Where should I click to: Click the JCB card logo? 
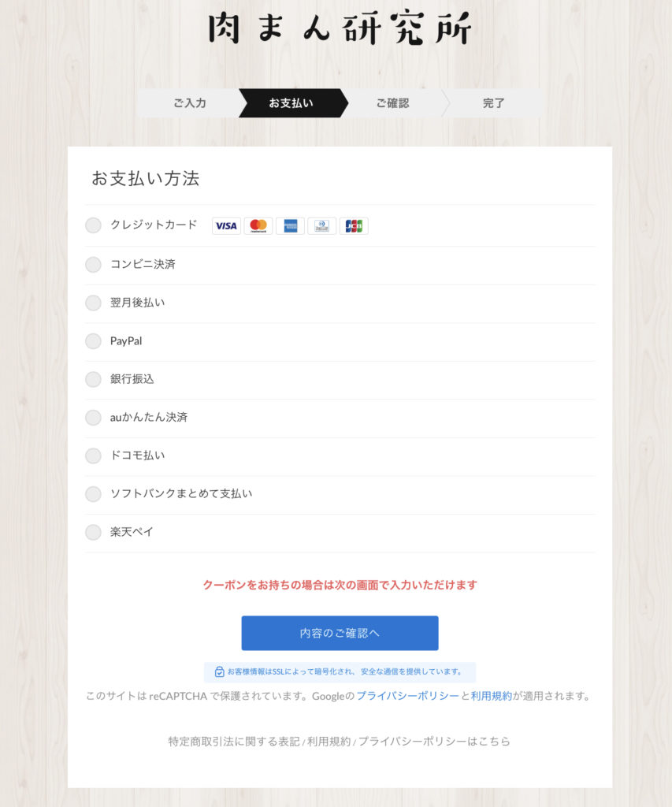354,226
